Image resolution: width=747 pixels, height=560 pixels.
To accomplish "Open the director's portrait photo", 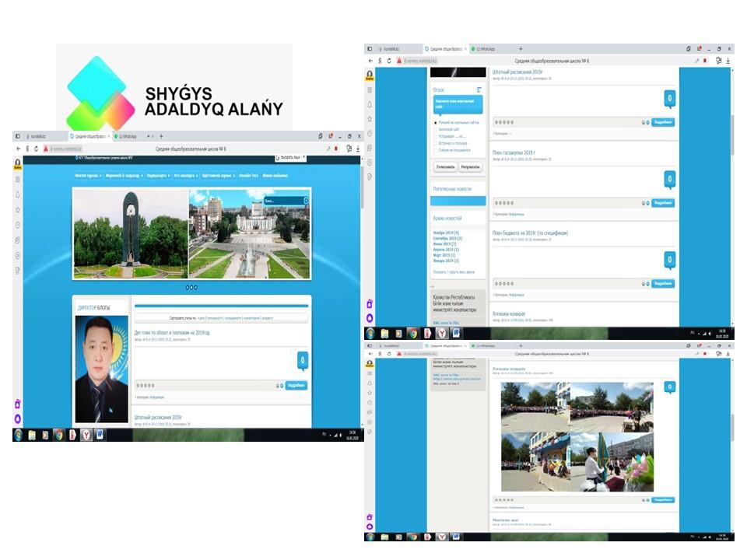I will pos(102,369).
